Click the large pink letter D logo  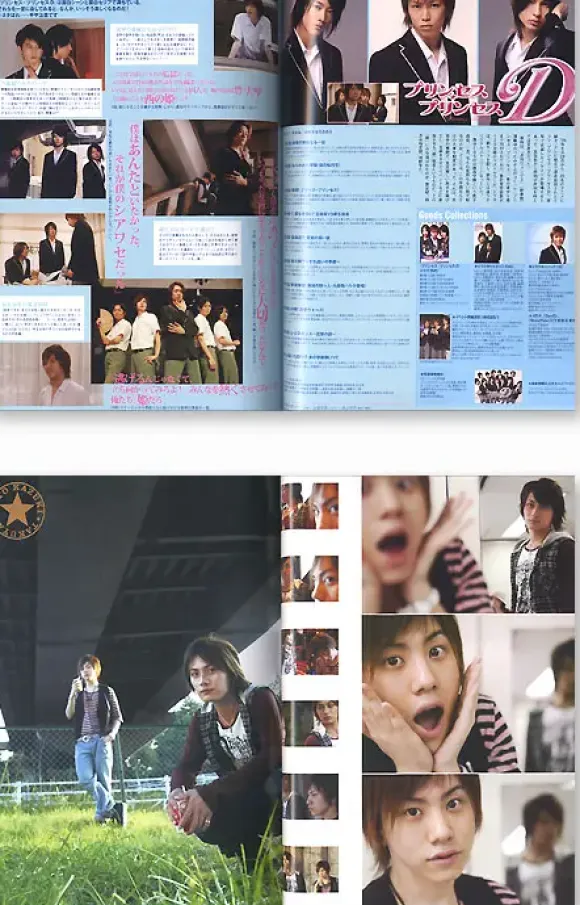tap(538, 92)
